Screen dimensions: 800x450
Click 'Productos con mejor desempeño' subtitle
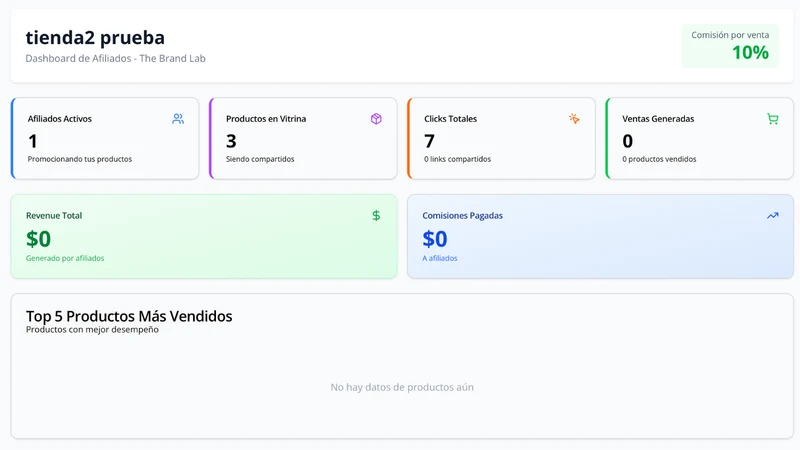click(x=92, y=330)
